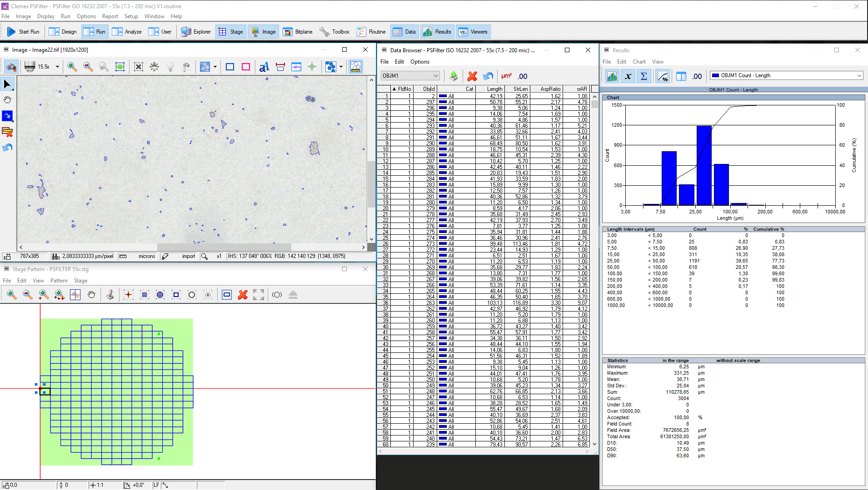The width and height of the screenshot is (868, 490).
Task: Toggle the histogram chart view in Results
Action: coord(612,76)
